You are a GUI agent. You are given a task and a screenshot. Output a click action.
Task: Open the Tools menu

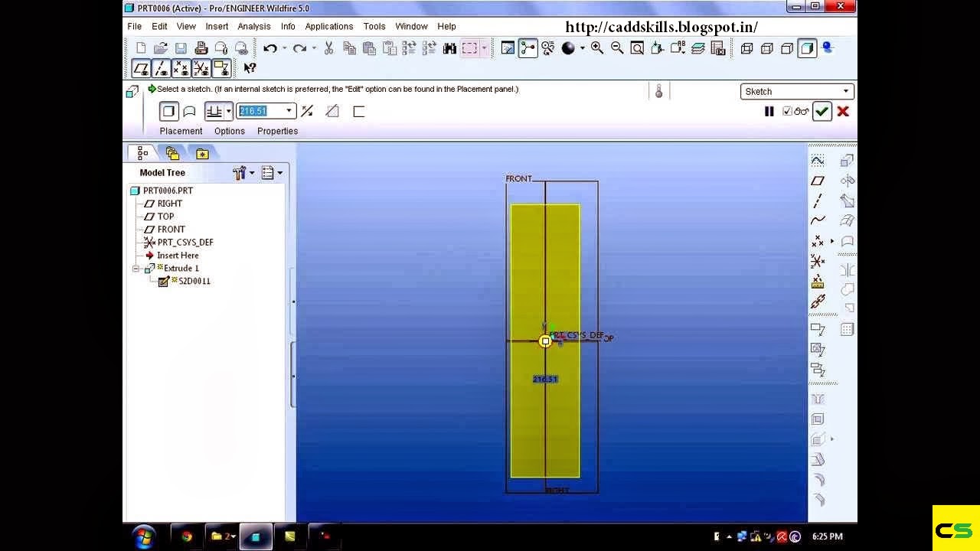(374, 26)
